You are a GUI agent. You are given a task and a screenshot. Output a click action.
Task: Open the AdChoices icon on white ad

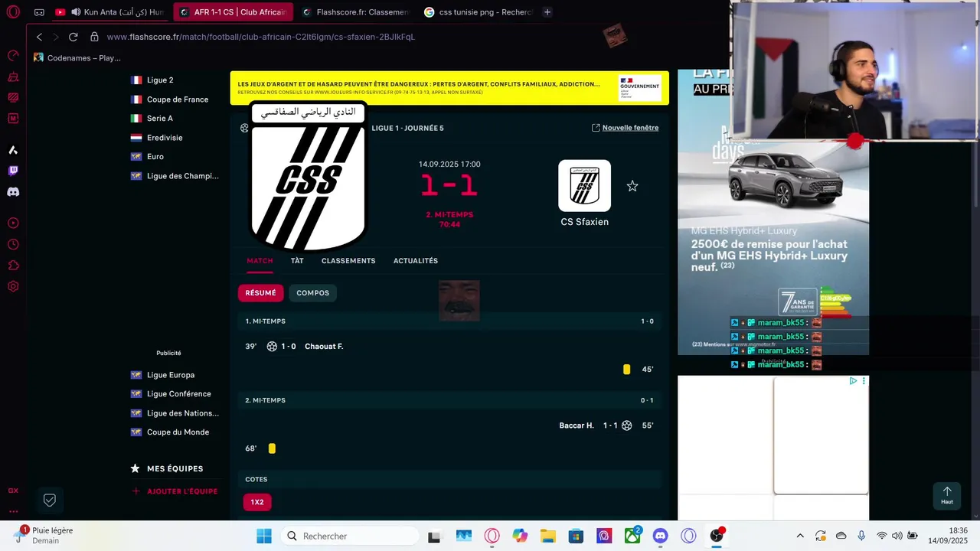(x=853, y=381)
